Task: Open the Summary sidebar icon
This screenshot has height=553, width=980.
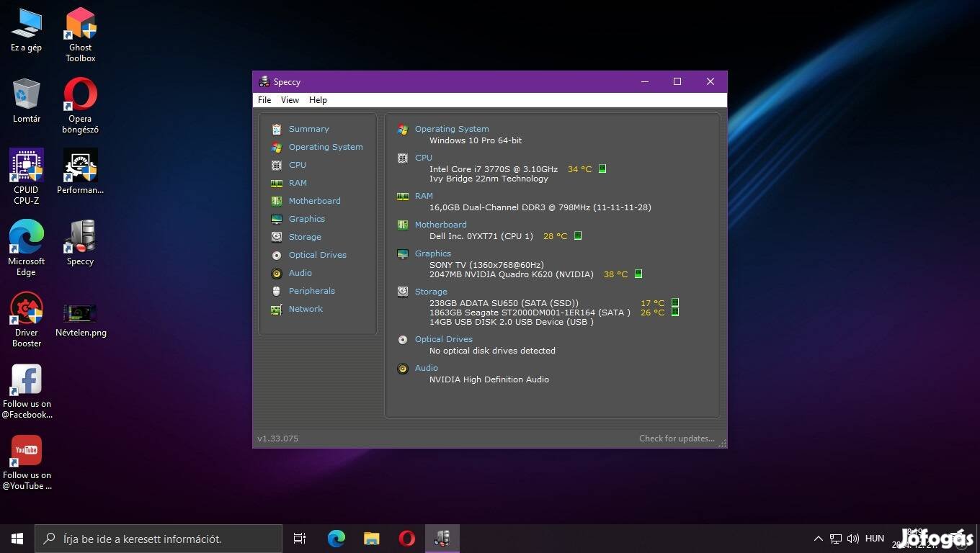Action: tap(277, 130)
